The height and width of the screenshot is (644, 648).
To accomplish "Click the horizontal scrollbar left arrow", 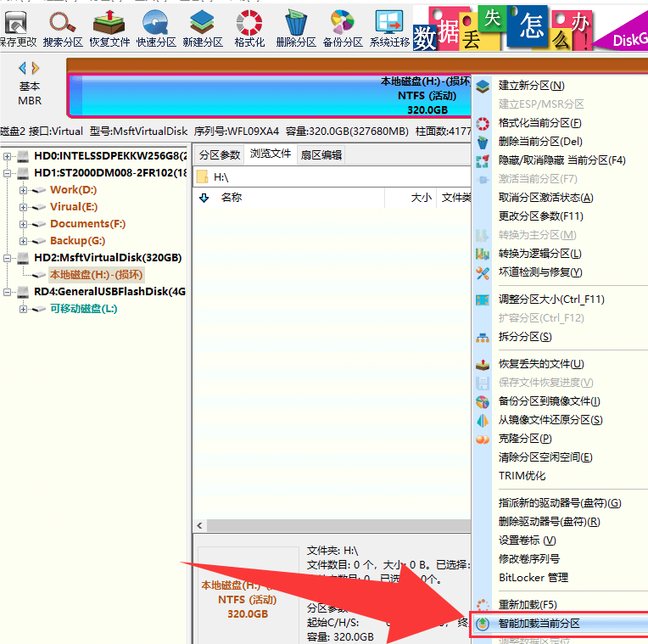I will [x=200, y=525].
